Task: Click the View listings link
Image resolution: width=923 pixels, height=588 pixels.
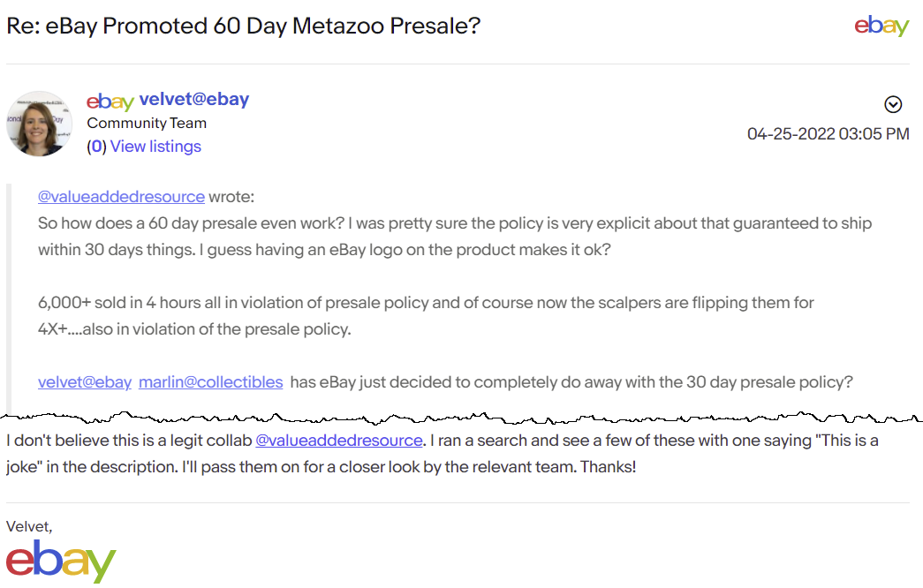Action: tap(155, 147)
